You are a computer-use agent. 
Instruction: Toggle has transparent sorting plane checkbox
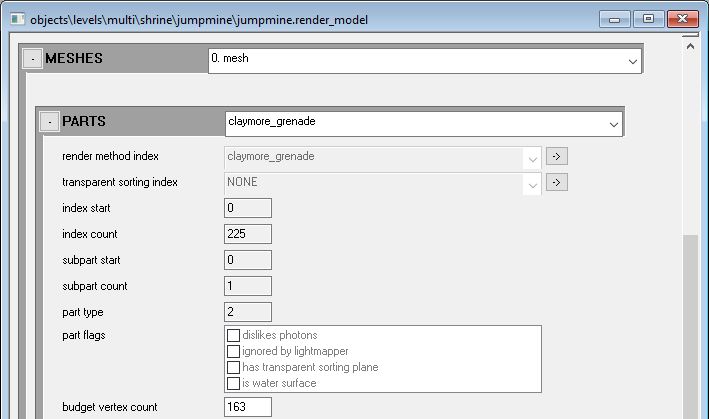[234, 367]
